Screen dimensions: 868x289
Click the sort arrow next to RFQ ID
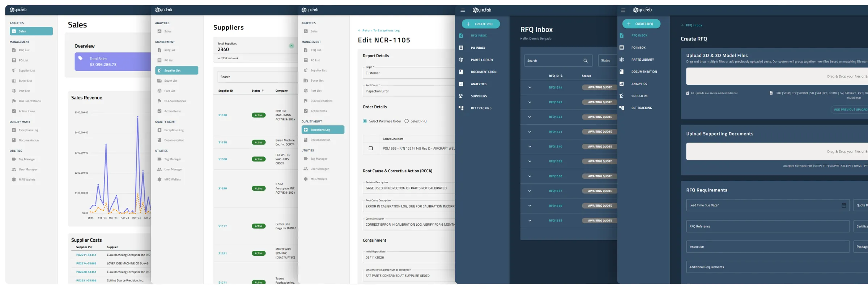562,76
